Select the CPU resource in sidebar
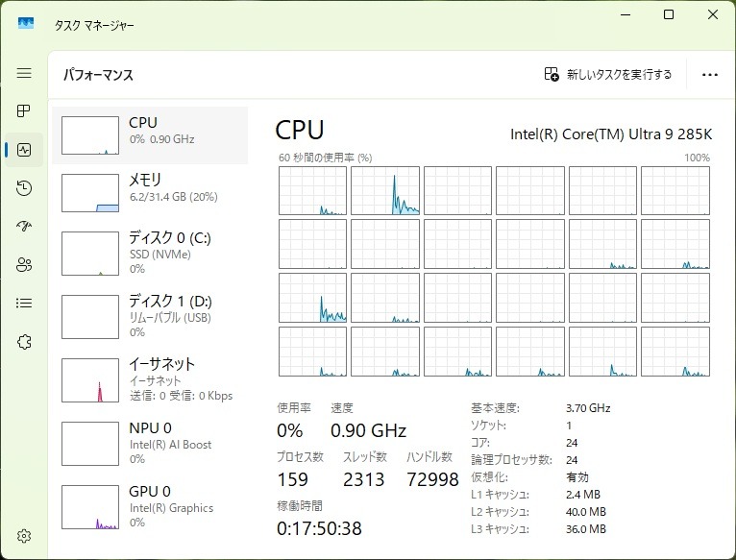The width and height of the screenshot is (736, 560). pos(150,135)
